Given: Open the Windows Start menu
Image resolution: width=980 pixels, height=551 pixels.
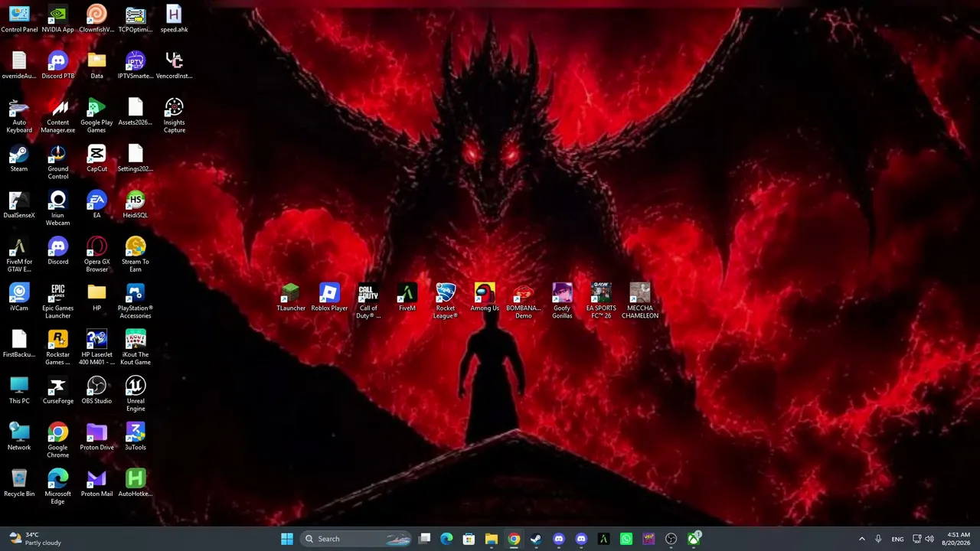Looking at the screenshot, I should click(287, 539).
